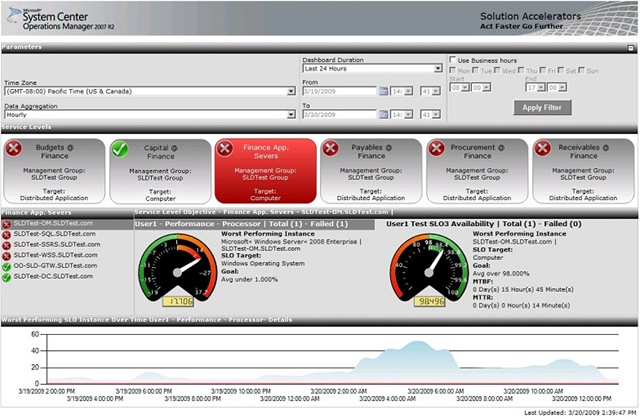Click the Parameters panel collapse icon

631,47
